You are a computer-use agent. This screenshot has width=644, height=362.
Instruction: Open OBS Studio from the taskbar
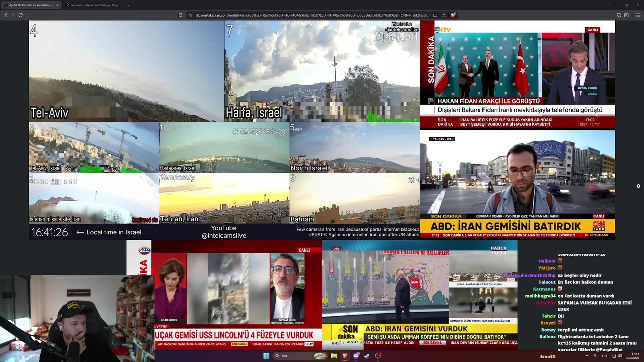pyautogui.click(x=378, y=356)
